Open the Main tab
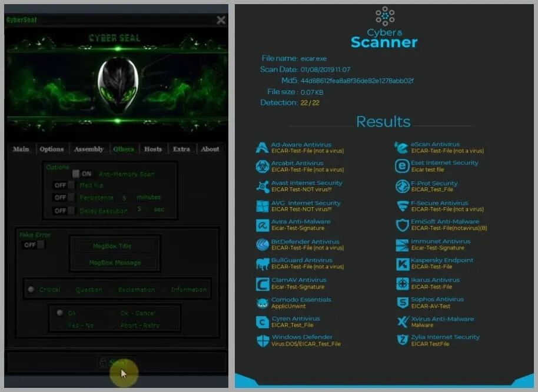This screenshot has width=538, height=392. point(21,149)
